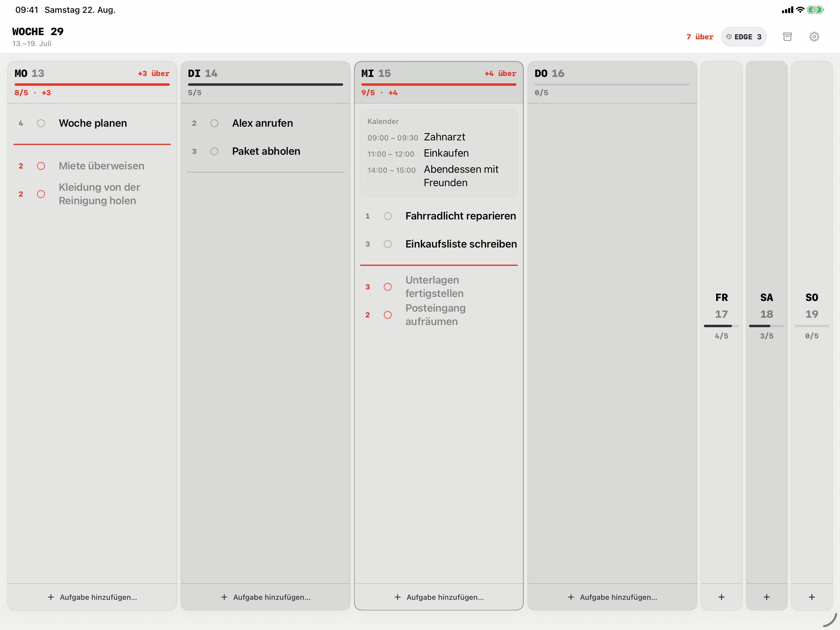Viewport: 840px width, 630px height.
Task: Click the '+3 über' label on Monday
Action: [x=154, y=74]
